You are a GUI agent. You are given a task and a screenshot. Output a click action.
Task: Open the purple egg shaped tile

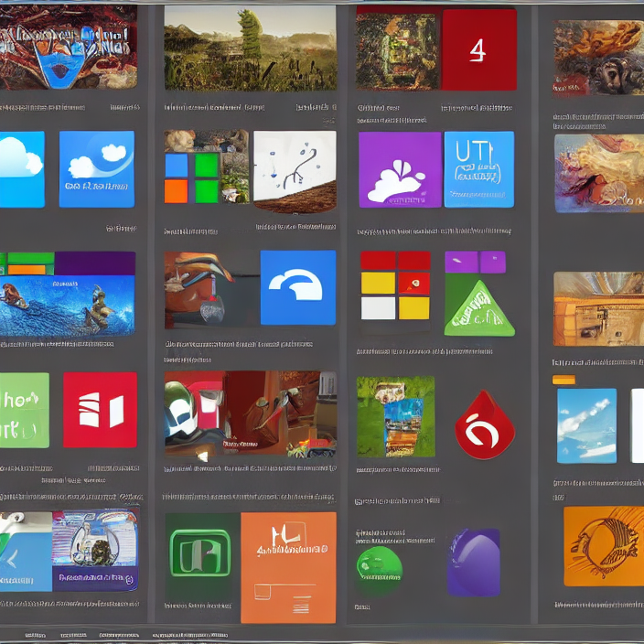tap(474, 562)
